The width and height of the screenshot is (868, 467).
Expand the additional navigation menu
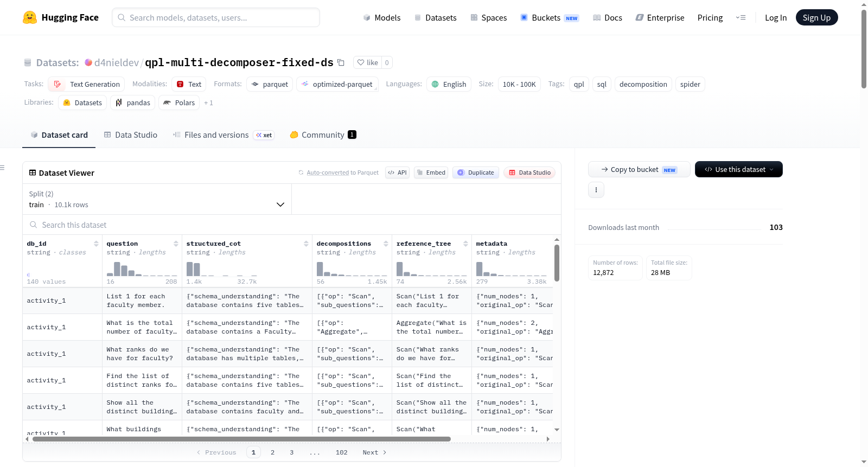[x=741, y=17]
